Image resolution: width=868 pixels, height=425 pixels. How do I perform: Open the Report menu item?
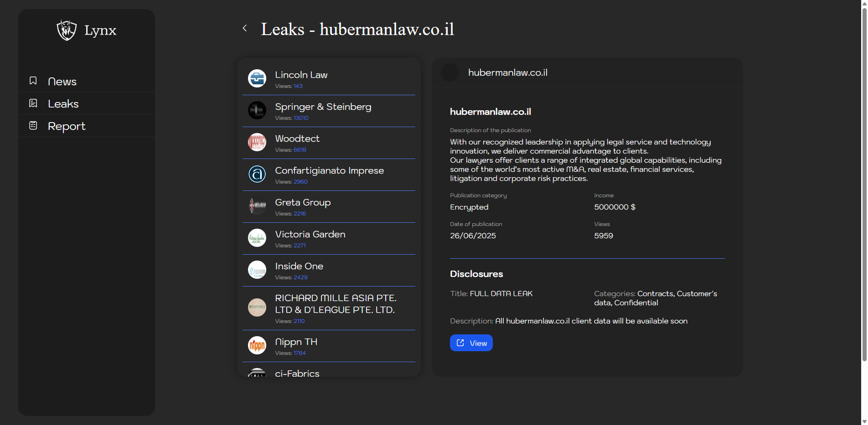pos(67,126)
